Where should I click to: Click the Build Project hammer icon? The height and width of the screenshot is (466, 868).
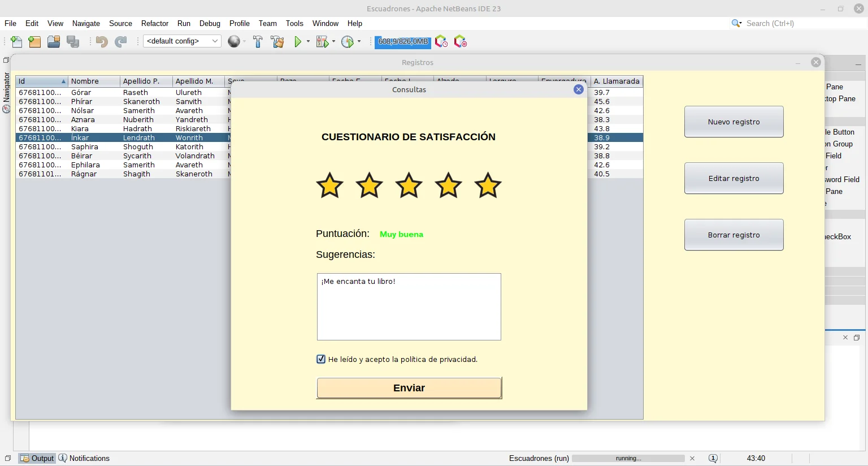pos(258,41)
